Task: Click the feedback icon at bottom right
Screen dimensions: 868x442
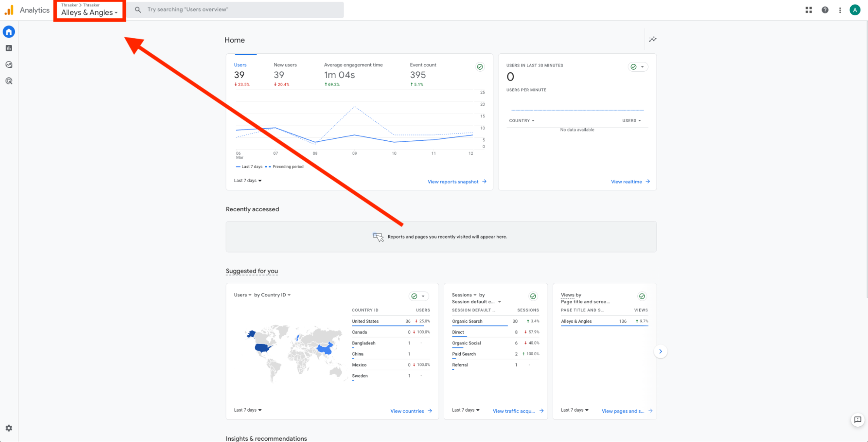Action: click(858, 420)
